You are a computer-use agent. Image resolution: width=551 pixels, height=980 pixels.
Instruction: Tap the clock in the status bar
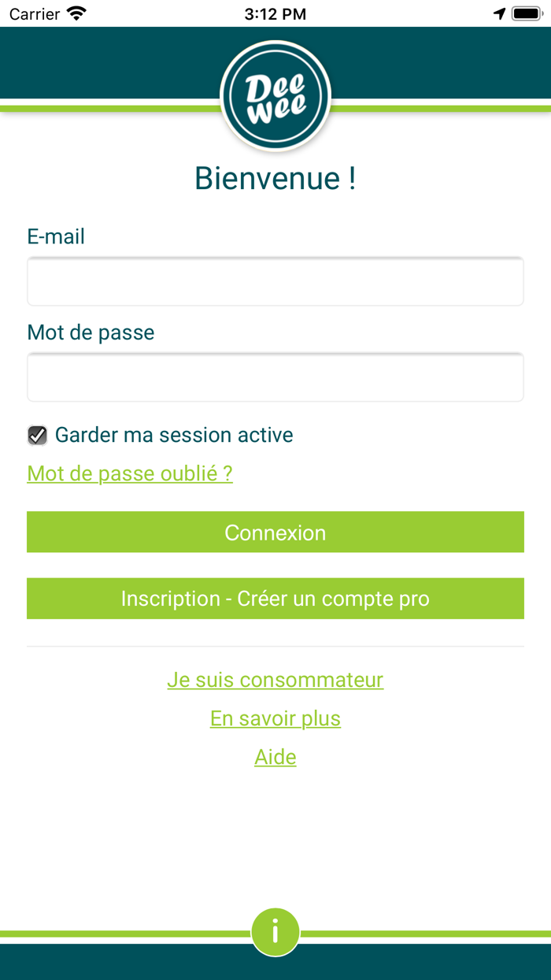click(275, 13)
